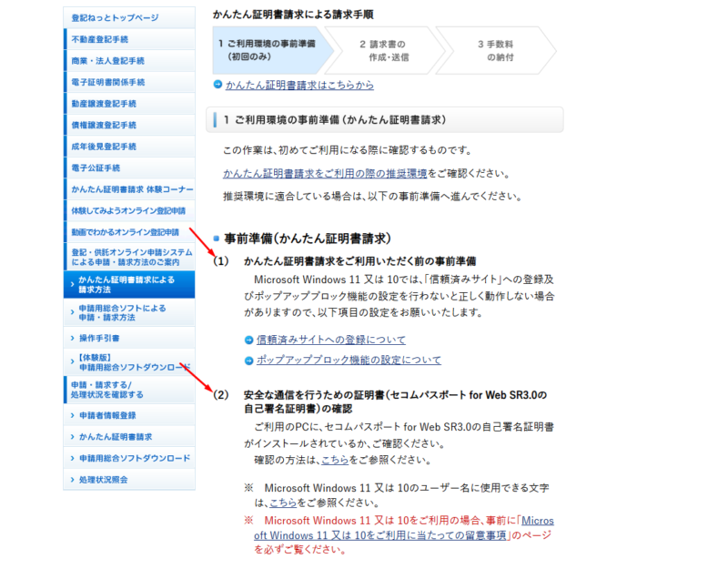Open 申請・請求する/処理状況を確認する sidebar header

coord(107,390)
